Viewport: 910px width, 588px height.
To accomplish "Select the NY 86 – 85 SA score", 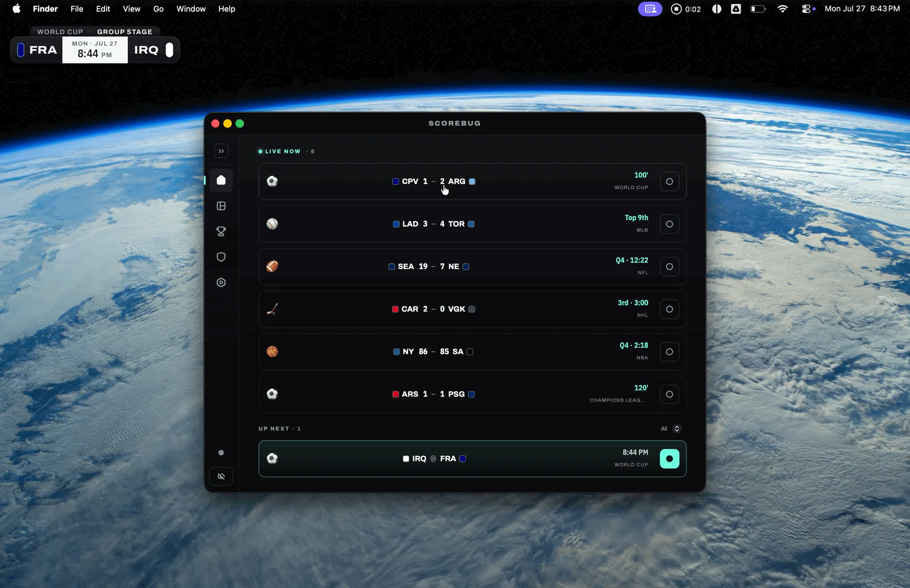I will click(x=434, y=352).
